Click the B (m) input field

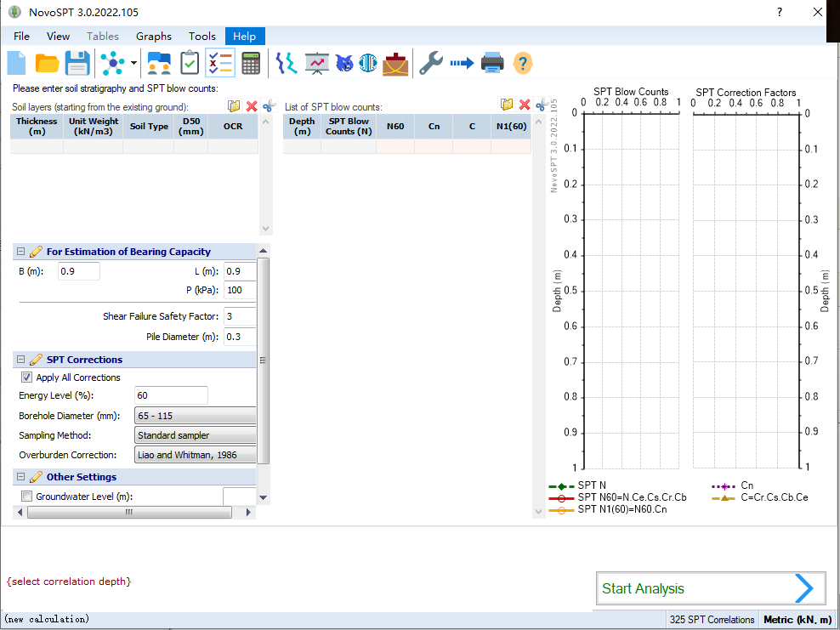(x=79, y=271)
